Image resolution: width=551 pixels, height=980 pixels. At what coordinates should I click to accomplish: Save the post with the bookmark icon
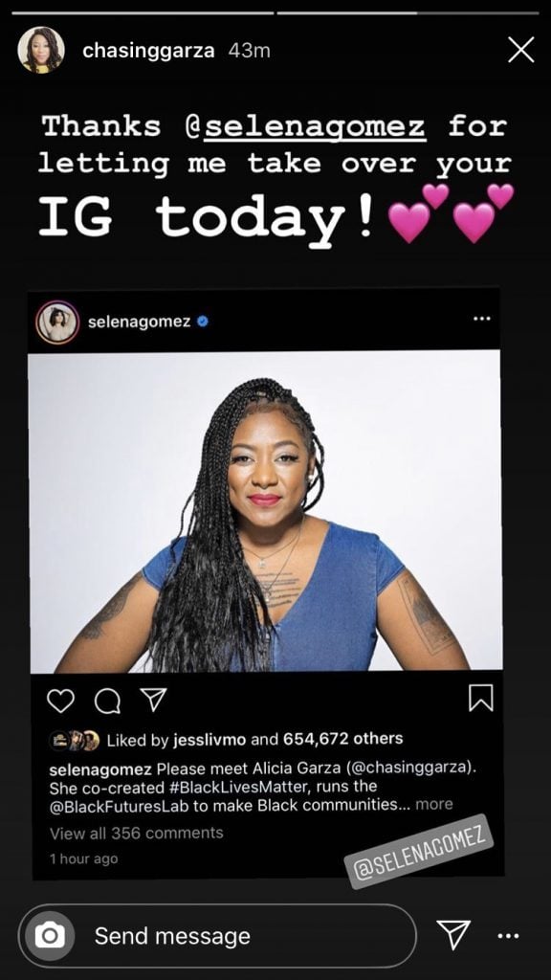481,698
